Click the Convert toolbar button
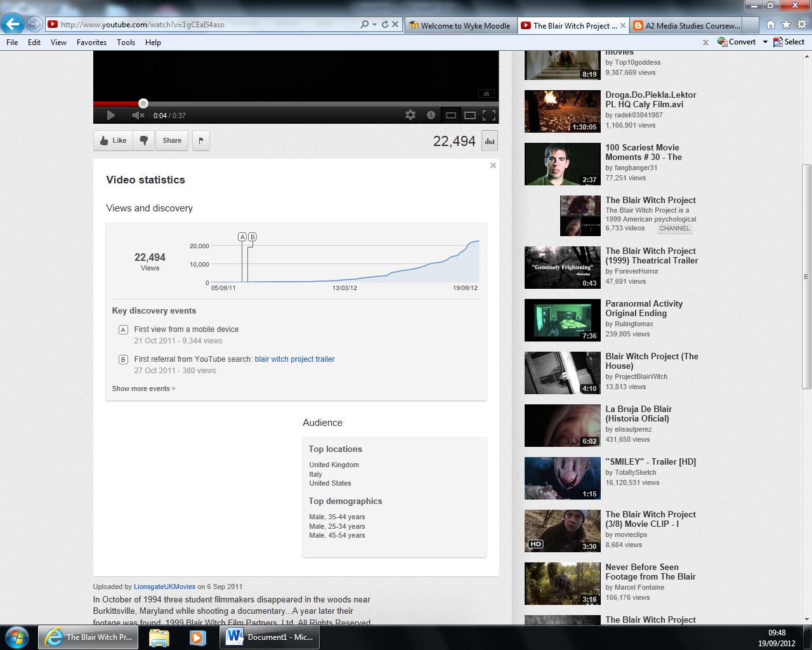812x650 pixels. click(x=737, y=42)
